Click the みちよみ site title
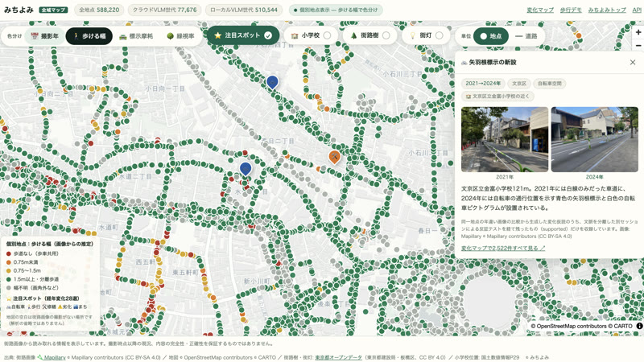 click(19, 10)
